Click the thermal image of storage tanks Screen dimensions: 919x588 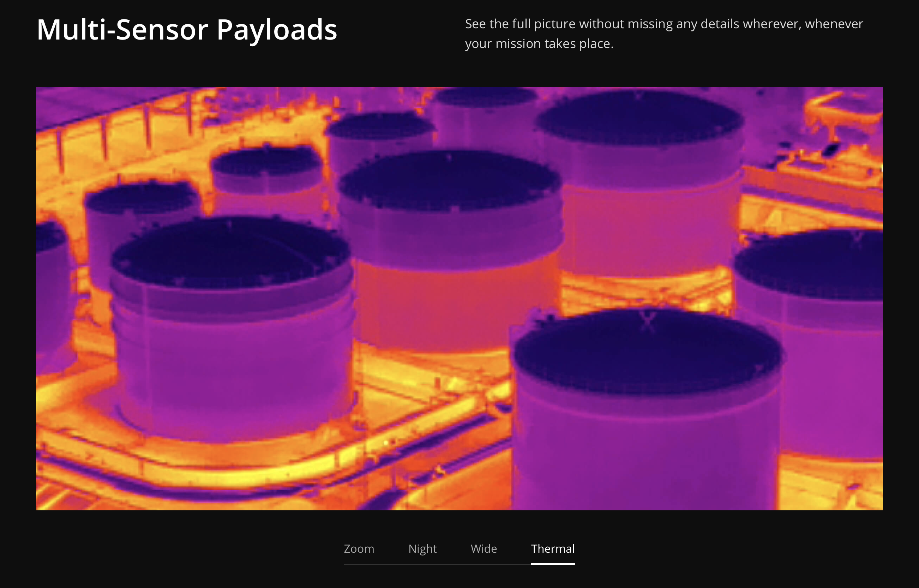(459, 298)
